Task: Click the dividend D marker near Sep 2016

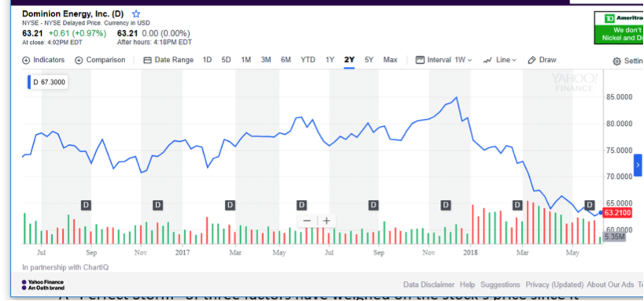Action: tap(86, 205)
